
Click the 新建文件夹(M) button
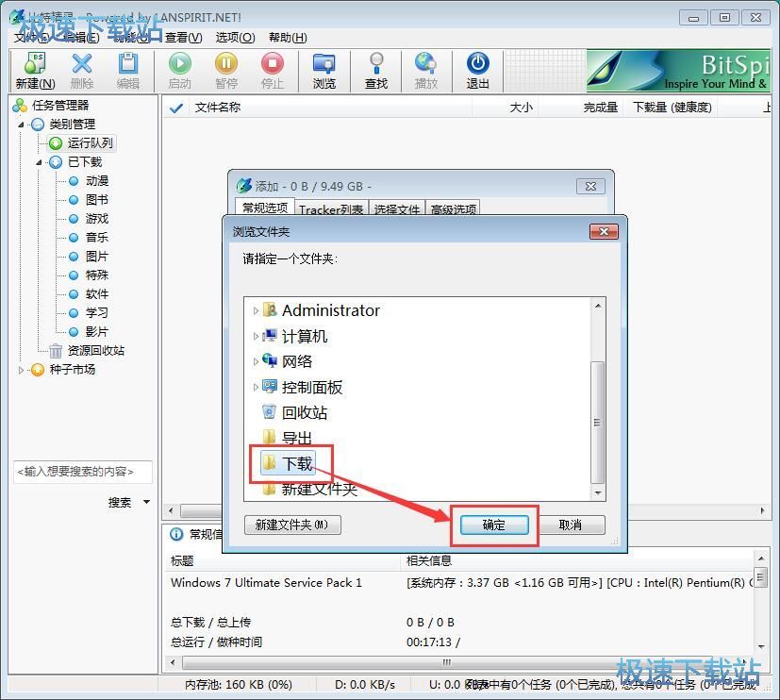point(292,525)
